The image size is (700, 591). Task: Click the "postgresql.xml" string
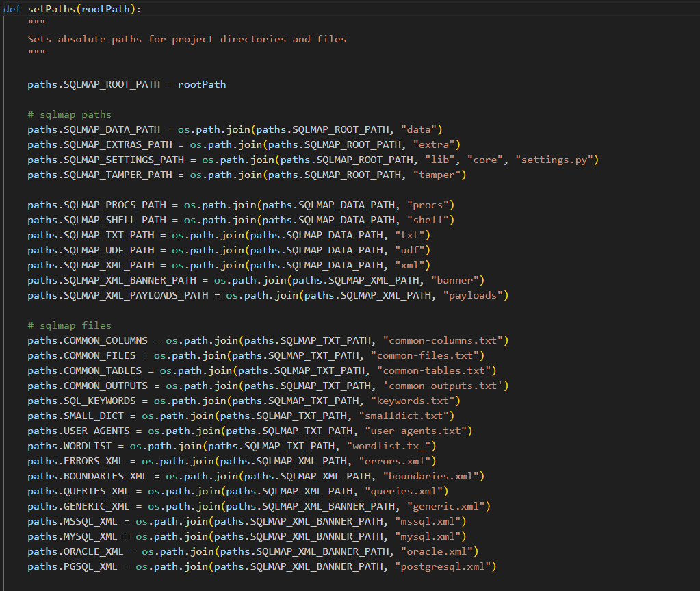coord(443,566)
